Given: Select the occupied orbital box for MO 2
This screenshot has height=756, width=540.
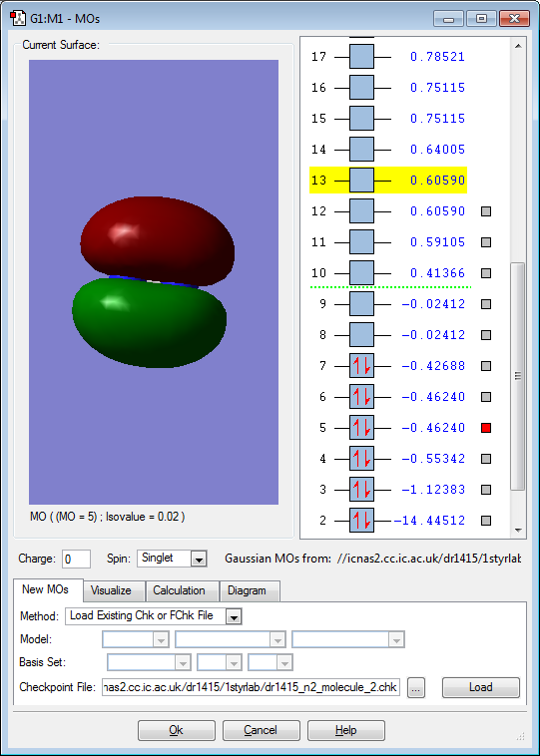Looking at the screenshot, I should (361, 521).
